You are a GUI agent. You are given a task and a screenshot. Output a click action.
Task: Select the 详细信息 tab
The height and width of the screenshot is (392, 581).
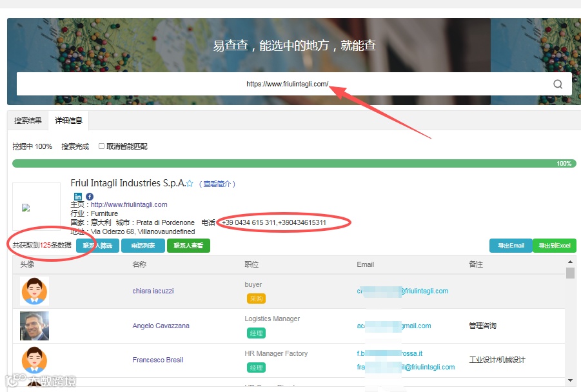pos(68,121)
